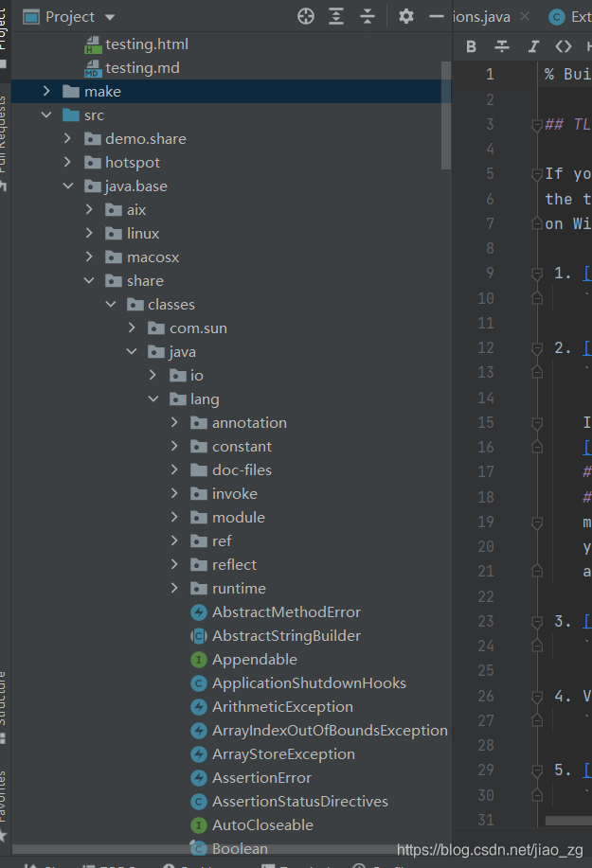Expand the macosx folder
Viewport: 592px width, 868px height.
coord(89,257)
